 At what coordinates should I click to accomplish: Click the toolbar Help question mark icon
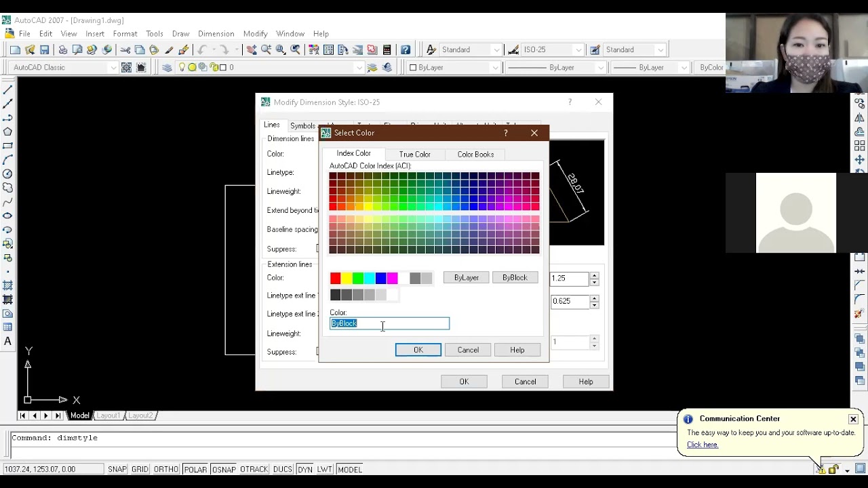click(406, 49)
